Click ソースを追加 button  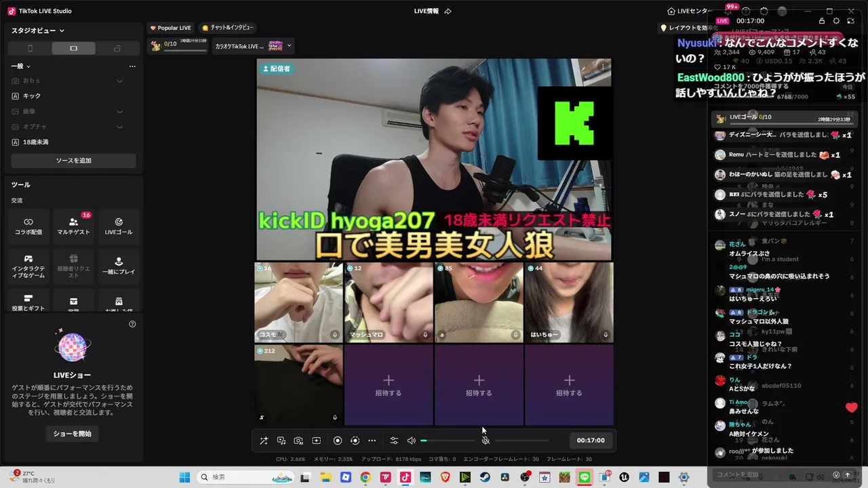click(x=73, y=161)
